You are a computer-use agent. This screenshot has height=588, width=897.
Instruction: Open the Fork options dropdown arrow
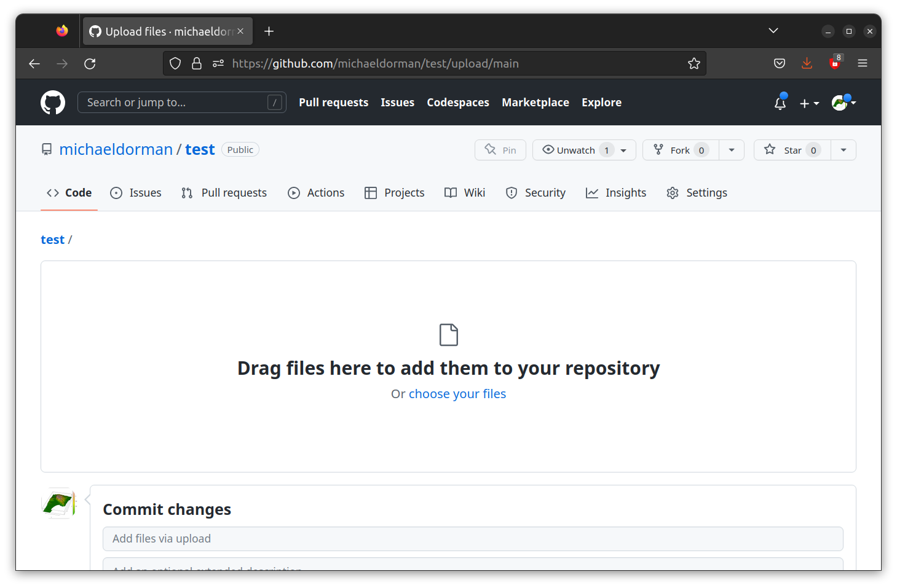(731, 149)
